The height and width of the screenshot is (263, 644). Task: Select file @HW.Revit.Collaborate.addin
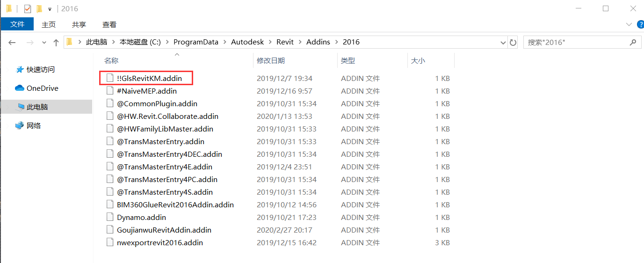pos(167,116)
